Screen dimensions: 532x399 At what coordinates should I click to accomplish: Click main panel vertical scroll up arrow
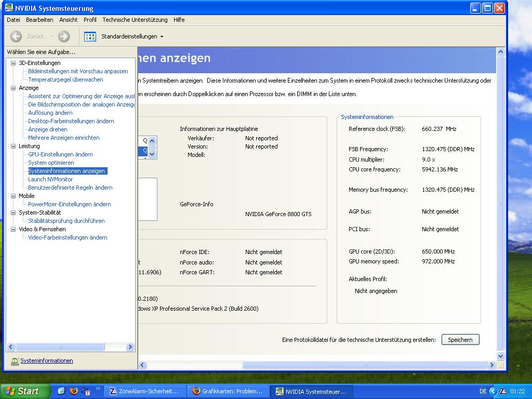[x=500, y=52]
